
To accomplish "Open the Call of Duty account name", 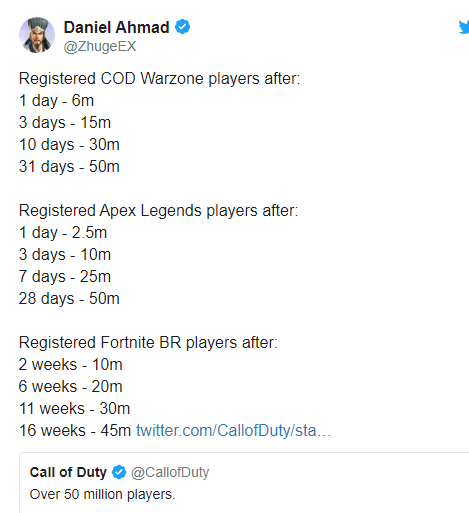I will [x=68, y=472].
